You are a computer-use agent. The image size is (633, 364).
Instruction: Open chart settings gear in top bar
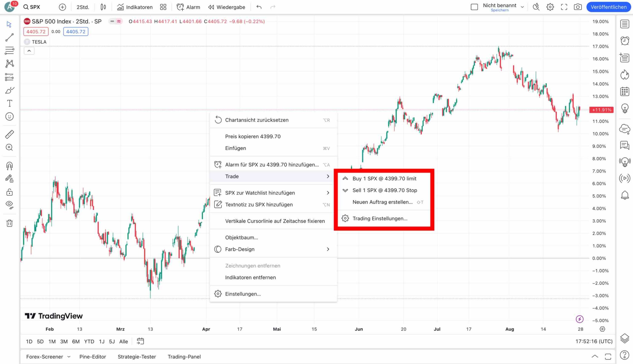tap(550, 7)
